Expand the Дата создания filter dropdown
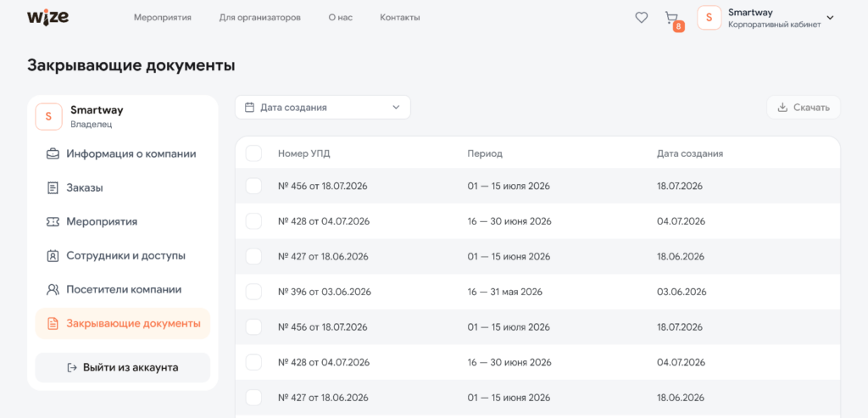 (323, 108)
